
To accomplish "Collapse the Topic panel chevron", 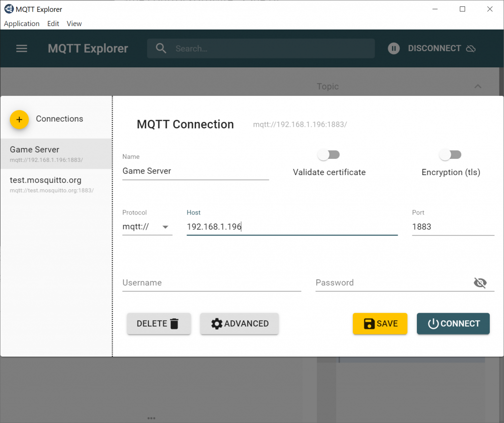I will tap(478, 86).
